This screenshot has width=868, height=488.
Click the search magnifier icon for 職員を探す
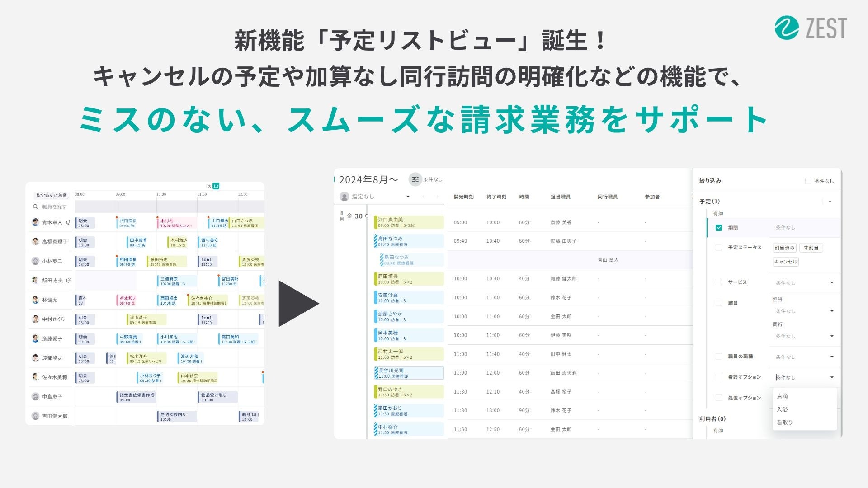[x=35, y=206]
